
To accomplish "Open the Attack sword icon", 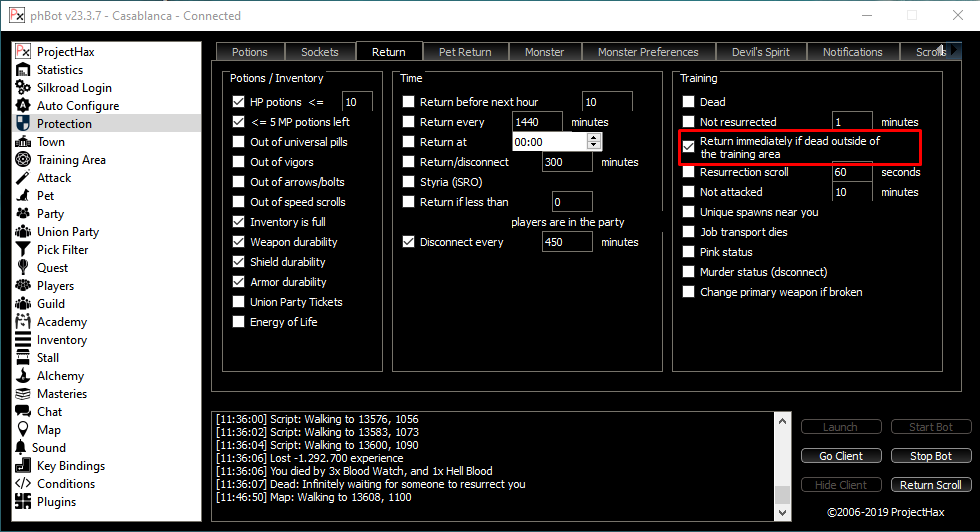I will pos(23,178).
